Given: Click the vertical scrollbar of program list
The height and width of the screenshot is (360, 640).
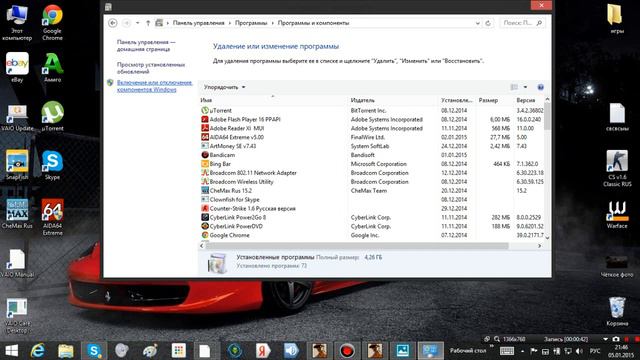Looking at the screenshot, I should pyautogui.click(x=547, y=117).
